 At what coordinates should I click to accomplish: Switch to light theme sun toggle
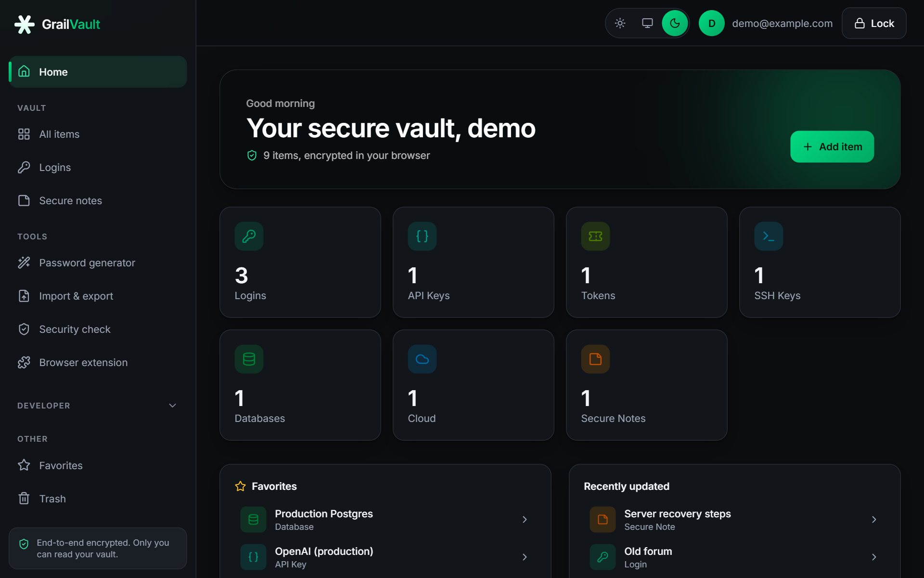click(x=620, y=23)
